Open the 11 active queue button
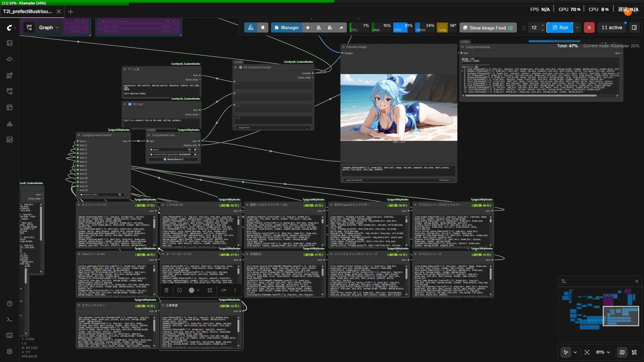The image size is (644, 362). [x=612, y=27]
